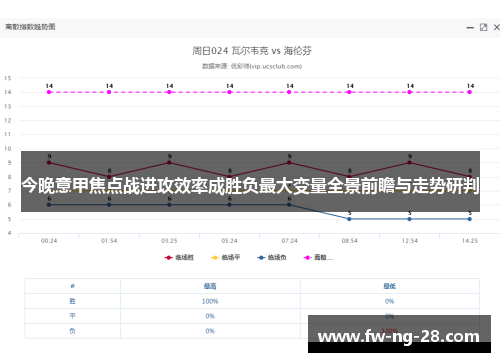500x362 pixels.
Task: Click the x-axis label 12:54
Action: click(409, 241)
